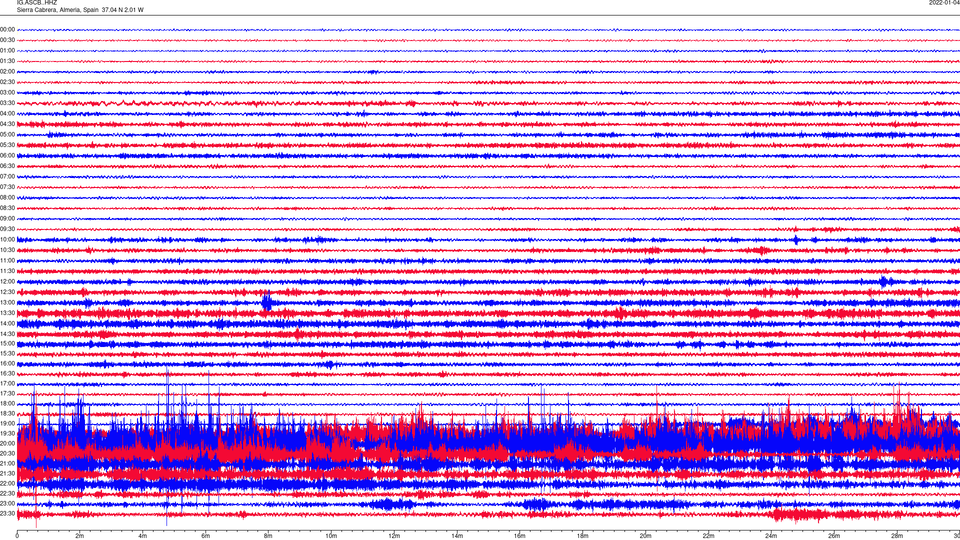Select the 16:30 row time label

(7, 373)
